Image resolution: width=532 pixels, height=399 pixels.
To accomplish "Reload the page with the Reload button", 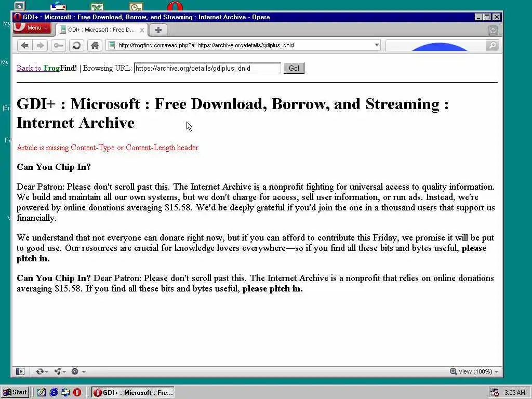I will coord(76,46).
